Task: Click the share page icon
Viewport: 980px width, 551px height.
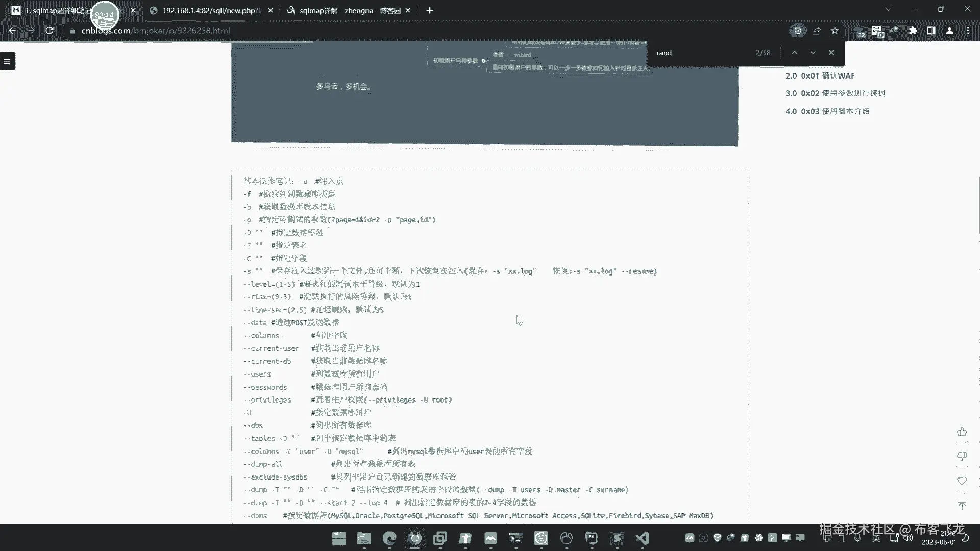Action: [x=816, y=31]
